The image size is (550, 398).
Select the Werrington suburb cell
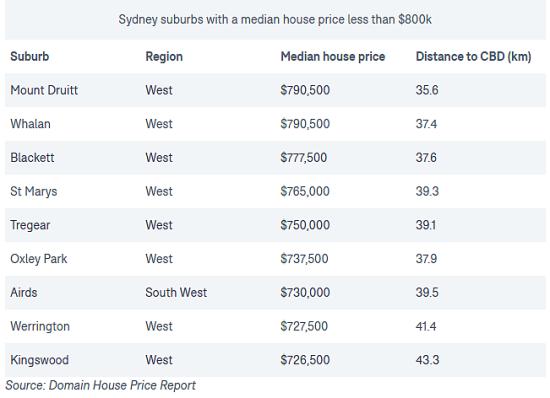pos(40,326)
